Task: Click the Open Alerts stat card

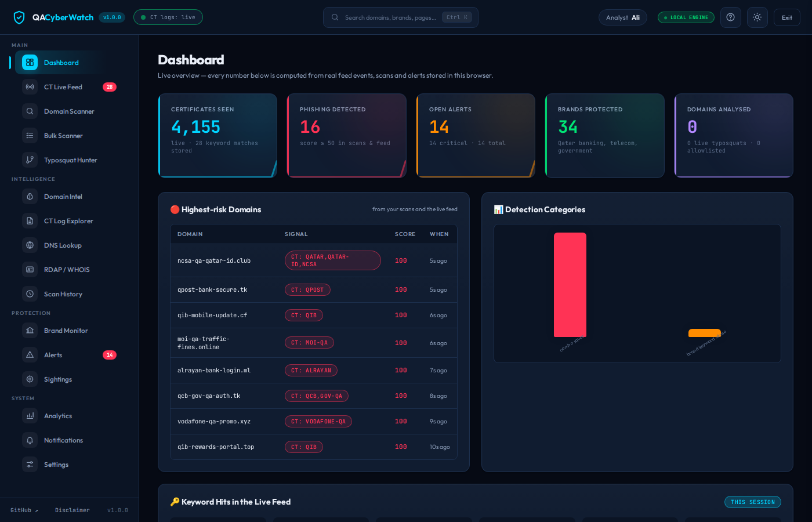Action: pyautogui.click(x=476, y=136)
